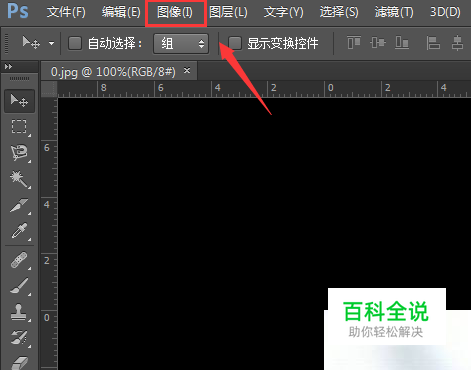Align horizontal centers of layers
This screenshot has height=370, width=471.
[x=457, y=43]
